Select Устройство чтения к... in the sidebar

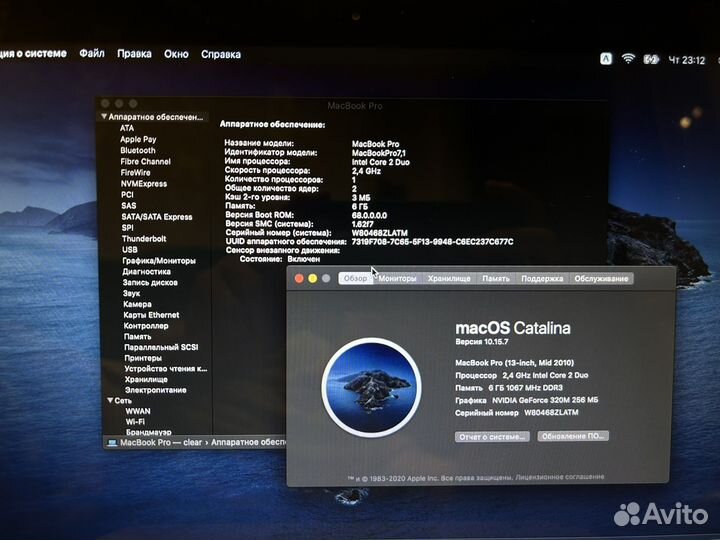click(166, 368)
